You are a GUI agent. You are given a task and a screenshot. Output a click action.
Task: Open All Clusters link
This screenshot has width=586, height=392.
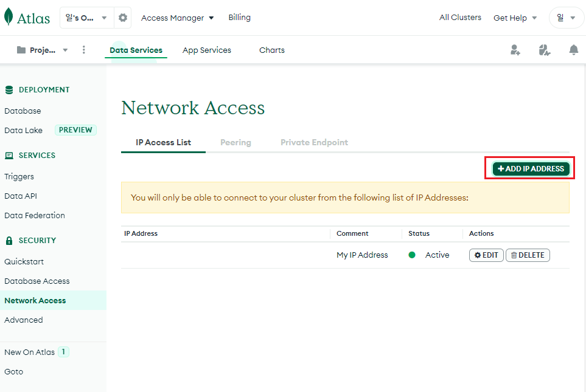460,18
